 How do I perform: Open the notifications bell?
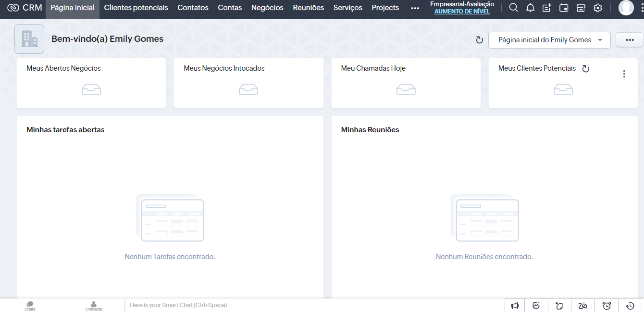pos(531,8)
